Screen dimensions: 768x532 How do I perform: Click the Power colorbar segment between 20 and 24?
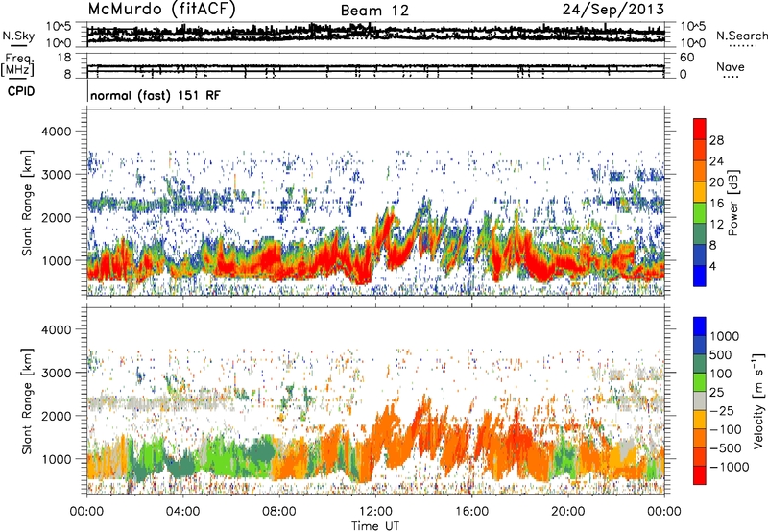700,172
